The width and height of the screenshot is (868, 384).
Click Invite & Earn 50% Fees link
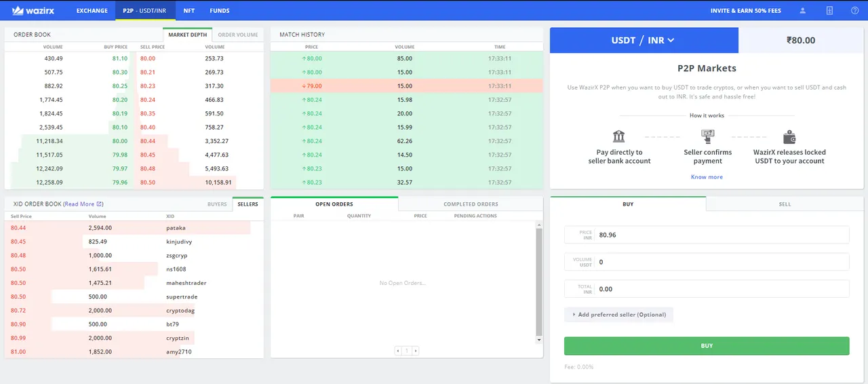coord(746,11)
